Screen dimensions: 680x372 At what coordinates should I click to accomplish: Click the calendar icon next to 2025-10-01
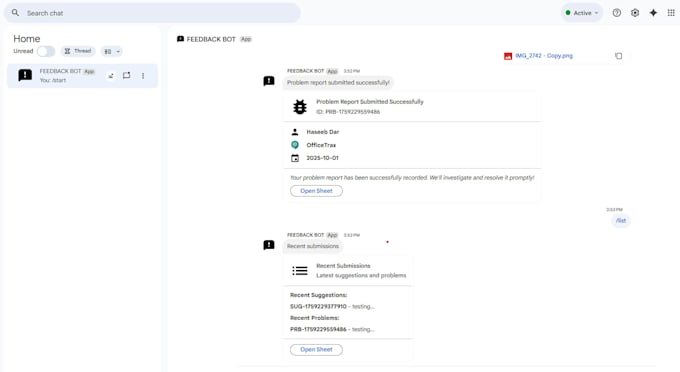[x=295, y=158]
